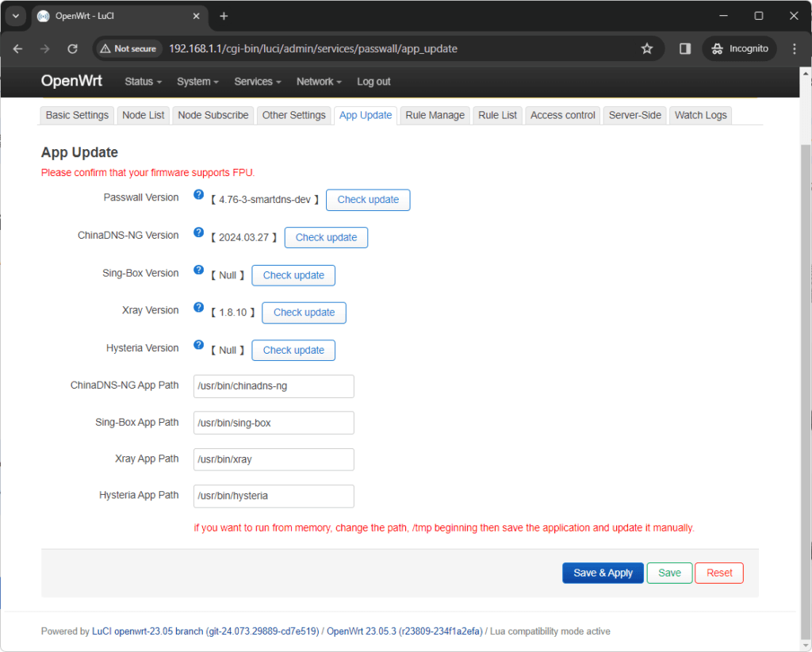This screenshot has width=812, height=652.
Task: Click the App Update heading
Action: 80,152
